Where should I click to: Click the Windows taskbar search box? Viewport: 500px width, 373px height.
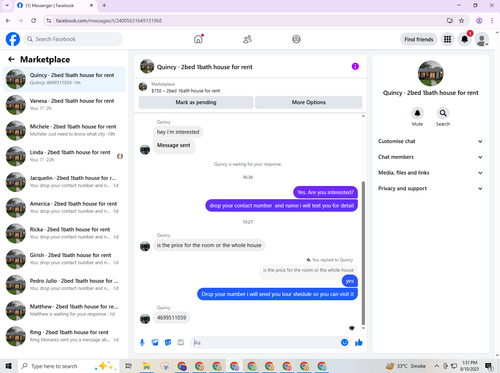[x=68, y=366]
